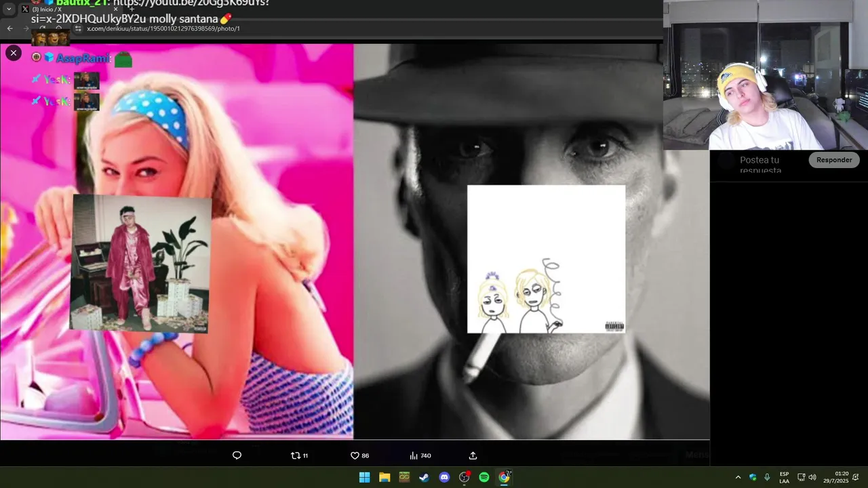This screenshot has width=868, height=488.
Task: Open File Explorer from the taskbar
Action: 384,477
